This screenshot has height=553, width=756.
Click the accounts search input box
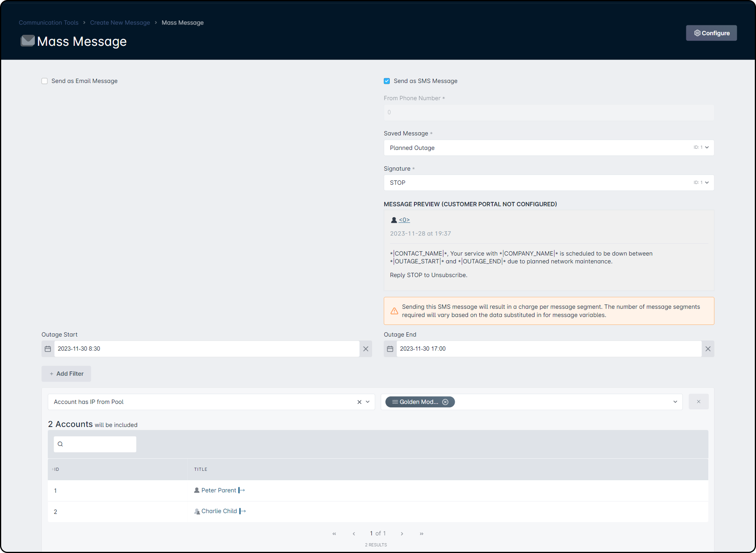[95, 444]
